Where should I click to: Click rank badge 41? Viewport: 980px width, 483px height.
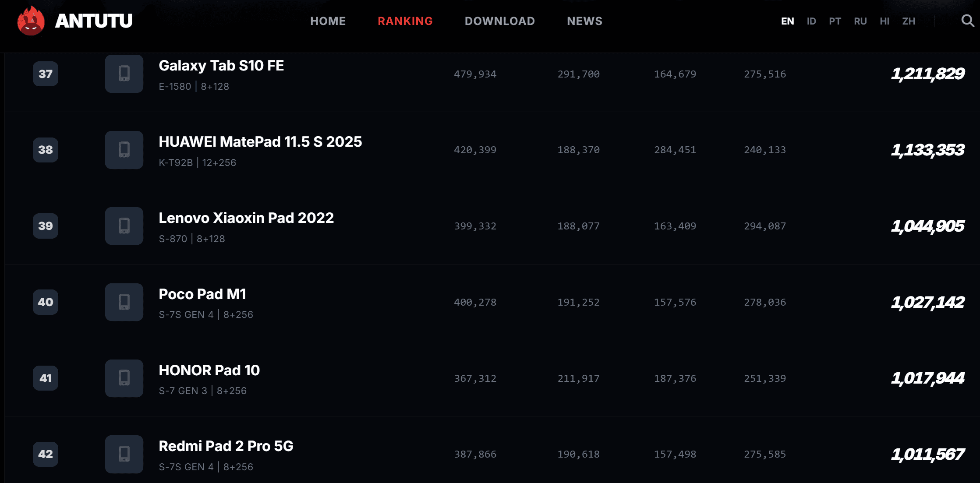click(x=46, y=378)
